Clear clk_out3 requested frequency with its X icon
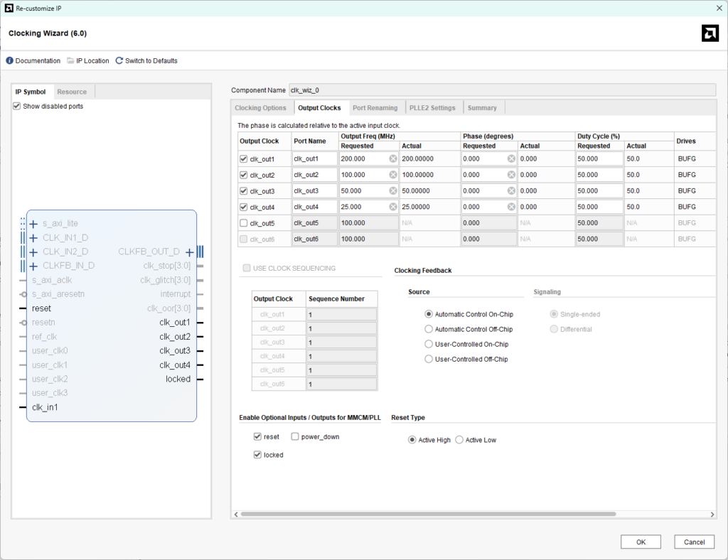This screenshot has height=560, width=728. 393,190
